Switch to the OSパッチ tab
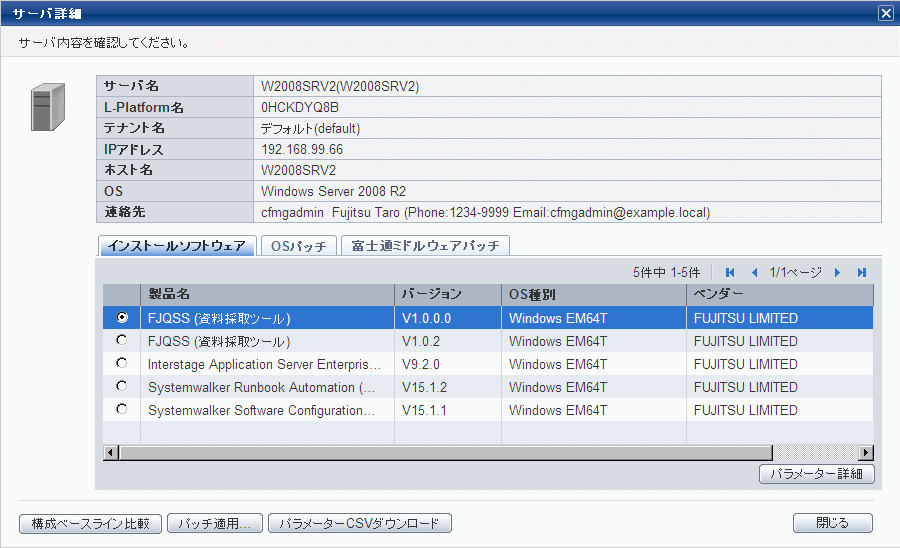The height and width of the screenshot is (548, 900). [x=298, y=246]
